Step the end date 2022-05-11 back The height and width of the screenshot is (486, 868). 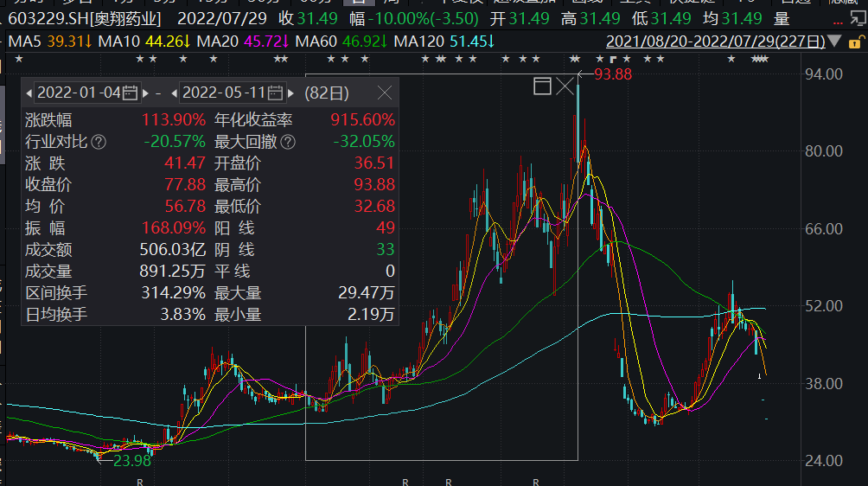click(175, 93)
